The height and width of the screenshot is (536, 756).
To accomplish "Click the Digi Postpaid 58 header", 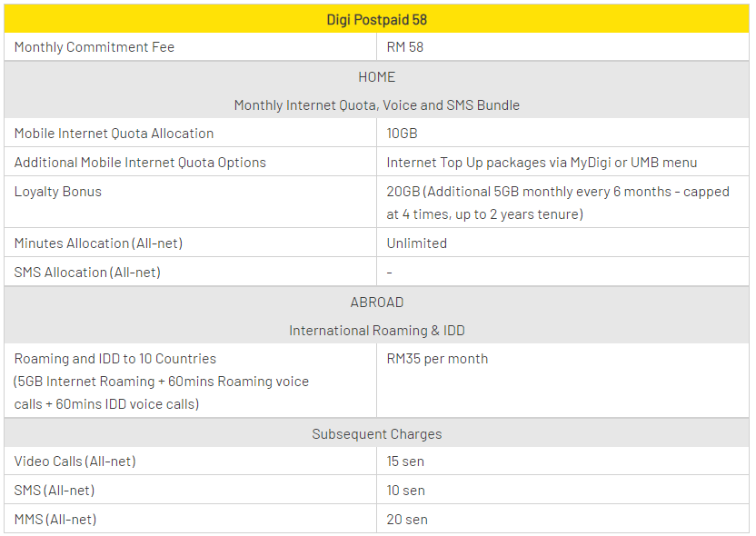I will [376, 19].
